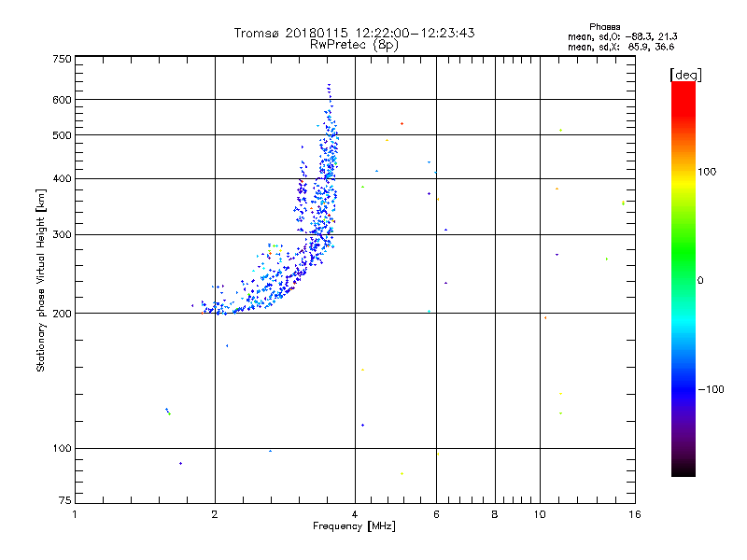Click the y-axis tick label '75'
This screenshot has width=747, height=560.
click(65, 500)
